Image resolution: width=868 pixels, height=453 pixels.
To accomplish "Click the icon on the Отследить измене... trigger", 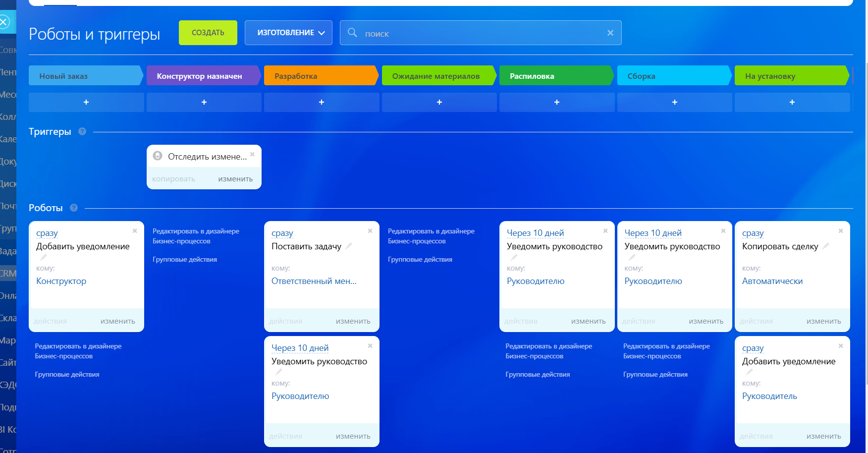I will (158, 156).
